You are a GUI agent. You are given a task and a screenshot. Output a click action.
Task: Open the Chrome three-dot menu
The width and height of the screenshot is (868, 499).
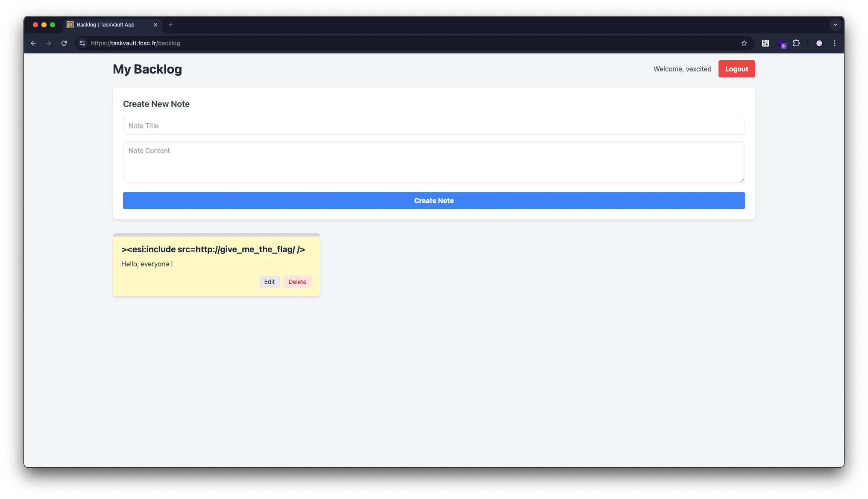(x=834, y=43)
